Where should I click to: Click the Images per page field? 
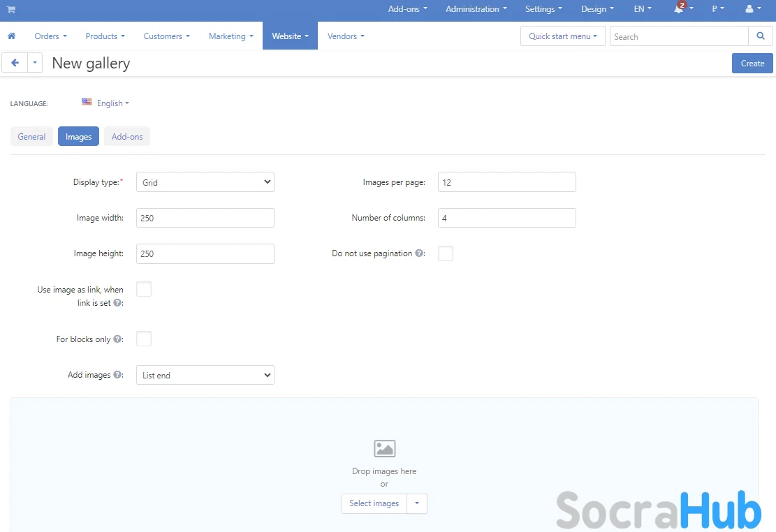point(506,182)
